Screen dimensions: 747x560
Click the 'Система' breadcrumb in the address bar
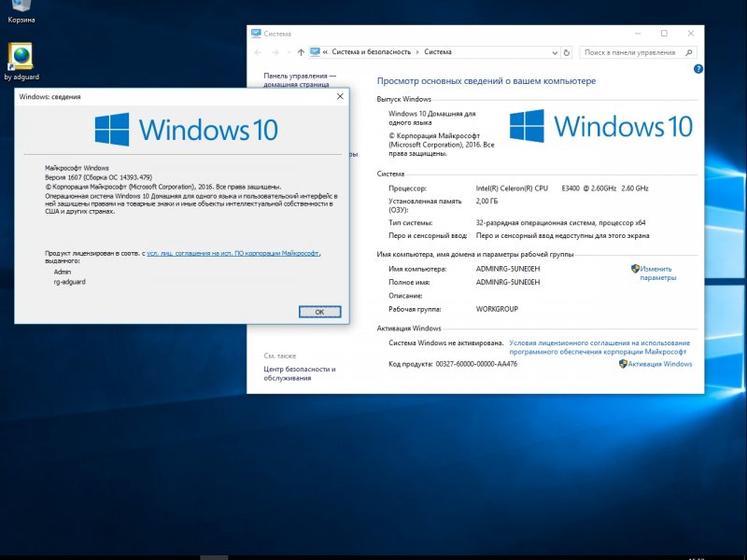438,52
